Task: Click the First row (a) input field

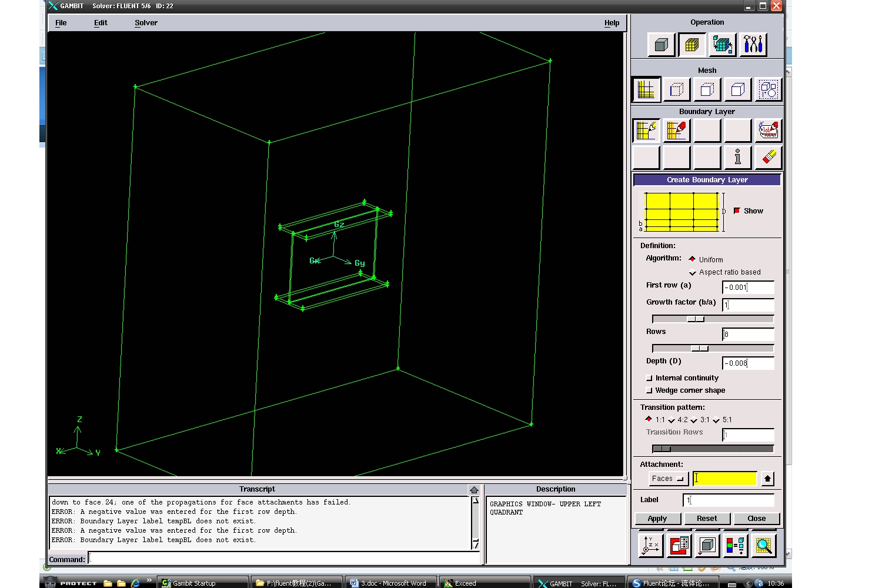Action: [x=747, y=288]
